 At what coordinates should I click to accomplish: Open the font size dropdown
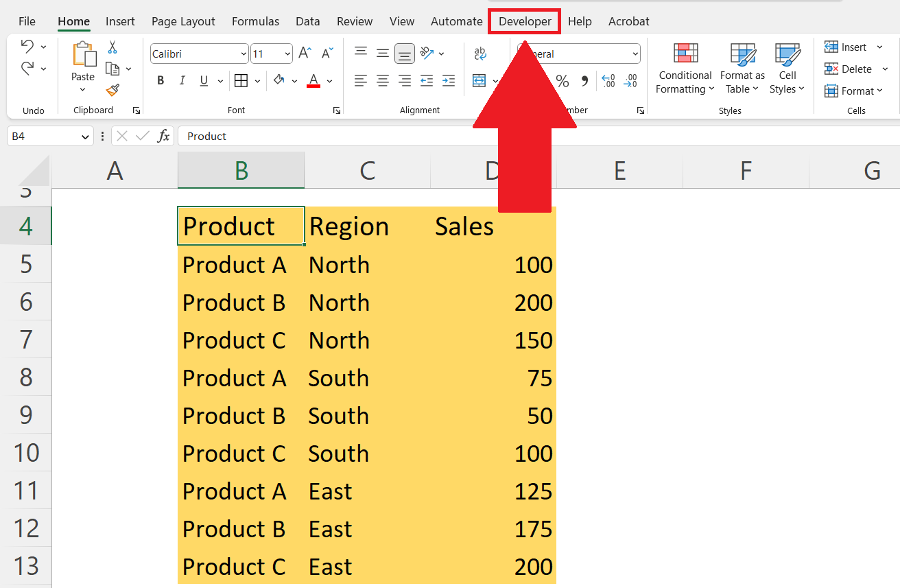[287, 54]
